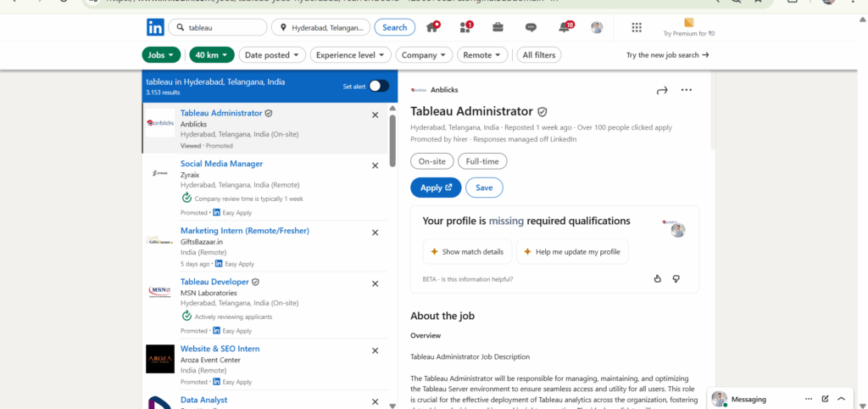Open the Notifications bell icon

click(565, 27)
